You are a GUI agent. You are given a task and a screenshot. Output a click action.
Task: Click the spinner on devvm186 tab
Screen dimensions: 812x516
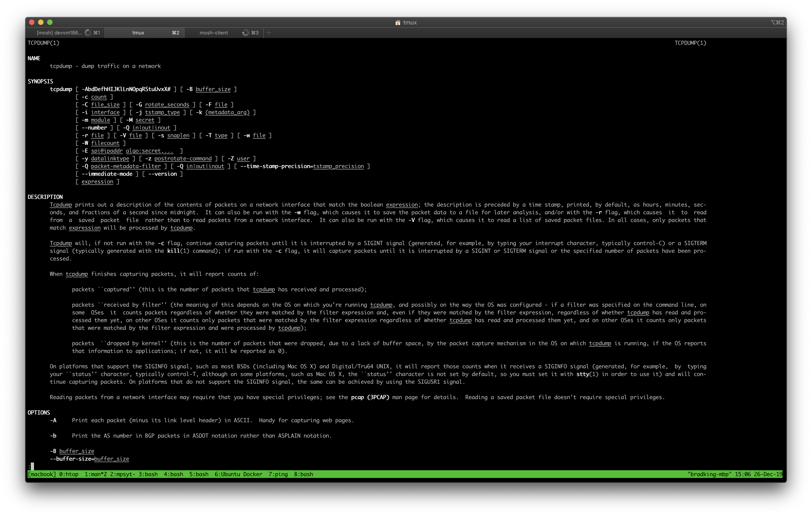click(88, 33)
